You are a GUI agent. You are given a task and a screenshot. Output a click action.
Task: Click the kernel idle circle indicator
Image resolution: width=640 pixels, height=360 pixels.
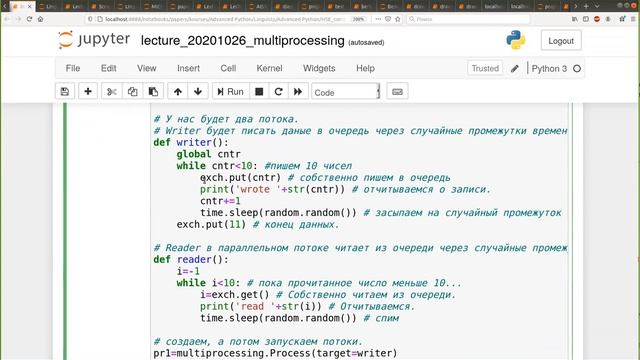(577, 69)
